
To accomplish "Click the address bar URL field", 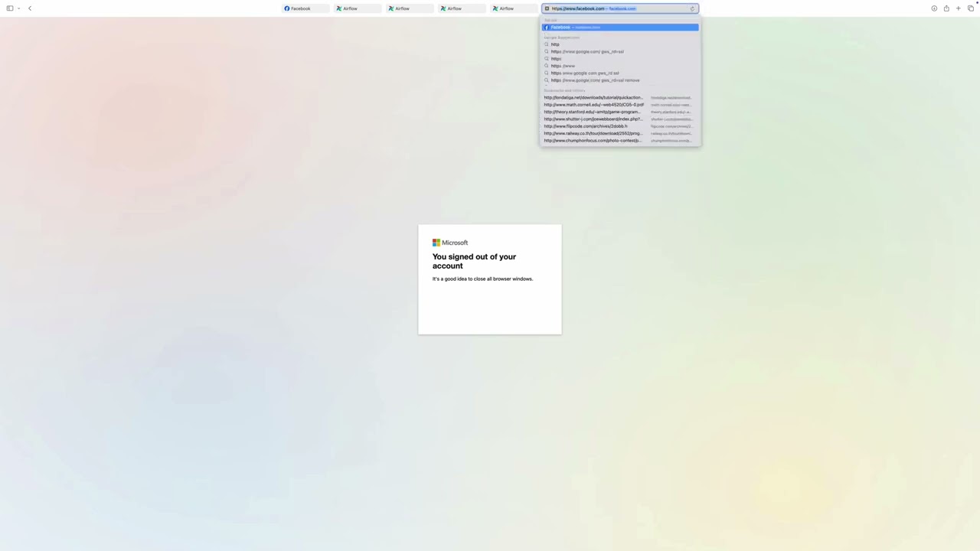I will click(619, 8).
